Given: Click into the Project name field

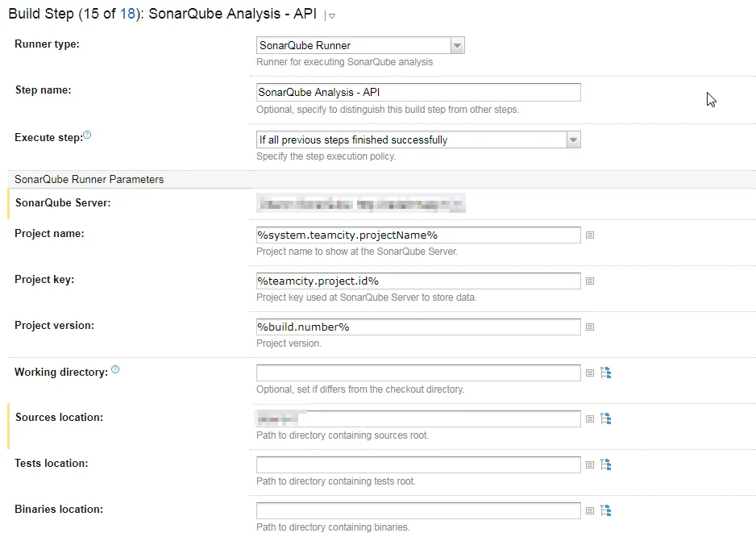Looking at the screenshot, I should point(418,235).
